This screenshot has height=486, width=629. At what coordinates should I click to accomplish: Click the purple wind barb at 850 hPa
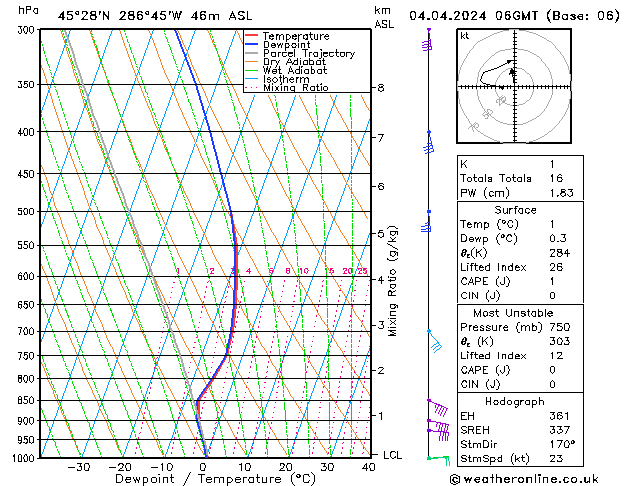coord(437,407)
